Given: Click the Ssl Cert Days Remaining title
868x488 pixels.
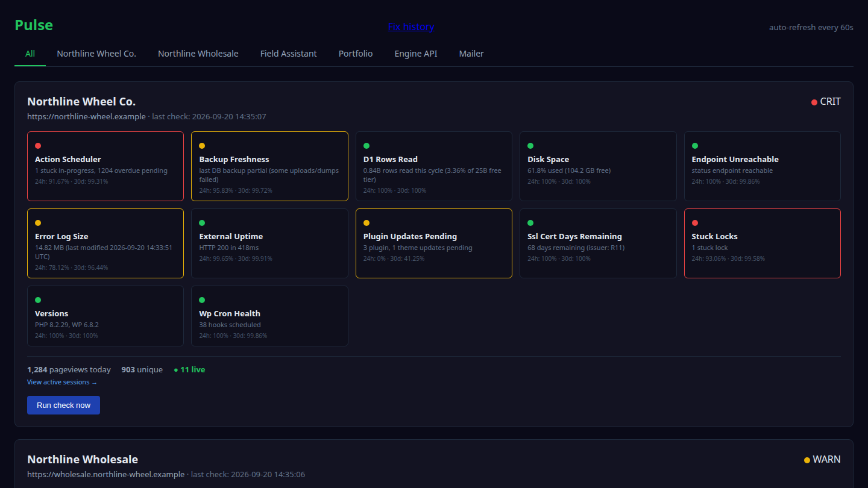Looking at the screenshot, I should click(x=574, y=236).
